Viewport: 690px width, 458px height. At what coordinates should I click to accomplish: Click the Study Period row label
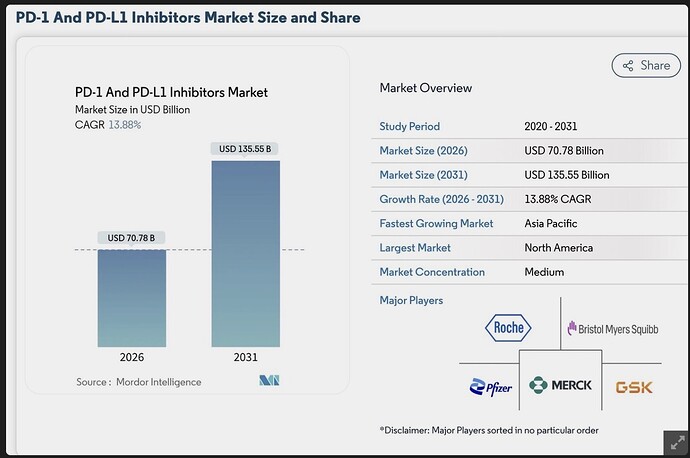[410, 126]
